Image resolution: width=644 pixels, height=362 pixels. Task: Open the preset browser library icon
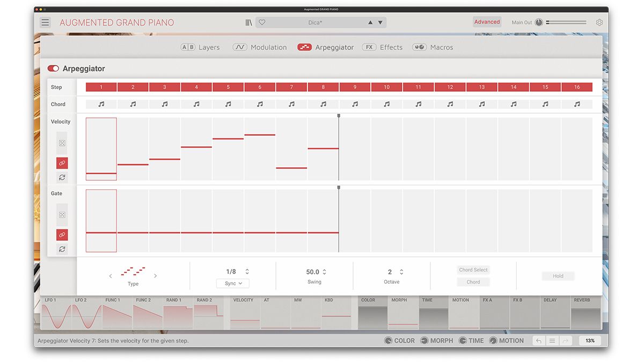248,23
